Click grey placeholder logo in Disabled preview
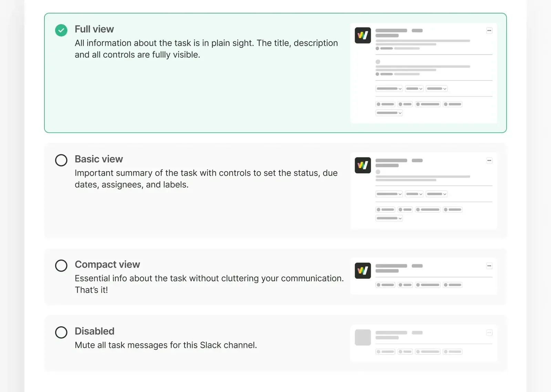 363,338
